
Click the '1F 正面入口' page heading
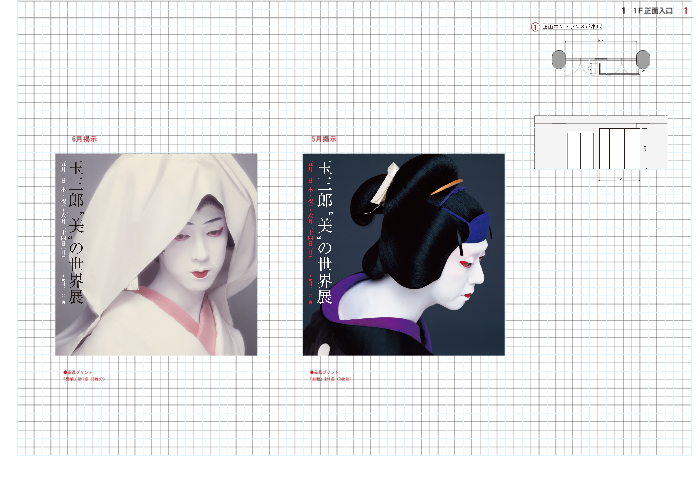pyautogui.click(x=652, y=11)
